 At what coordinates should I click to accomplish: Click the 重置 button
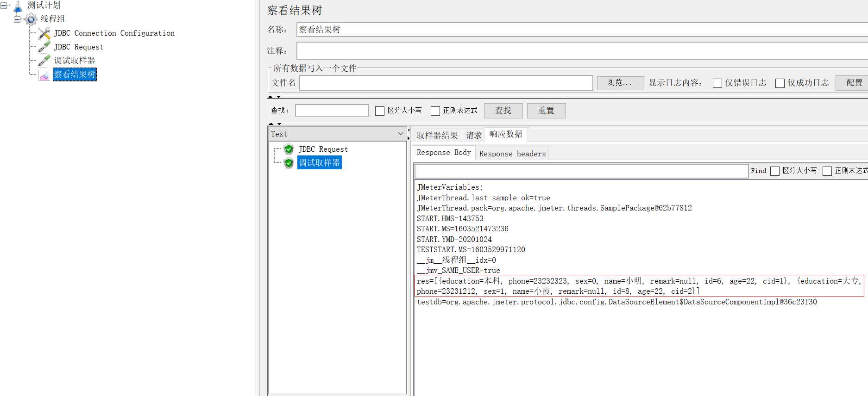[x=546, y=111]
